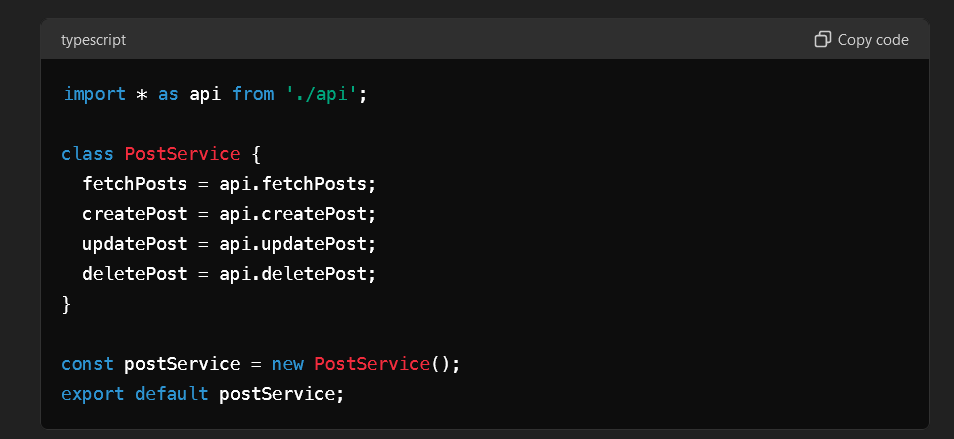Viewport: 954px width, 439px height.
Task: Click the './api' string literal
Action: click(322, 95)
